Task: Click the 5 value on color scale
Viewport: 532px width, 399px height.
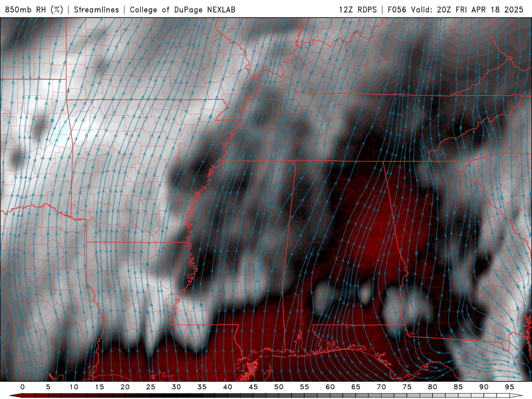Action: (x=48, y=387)
